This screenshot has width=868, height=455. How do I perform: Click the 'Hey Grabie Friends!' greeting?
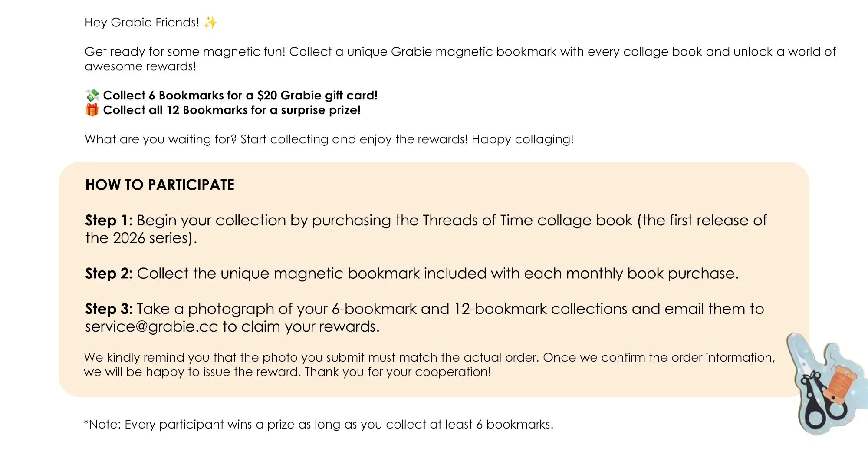point(142,22)
